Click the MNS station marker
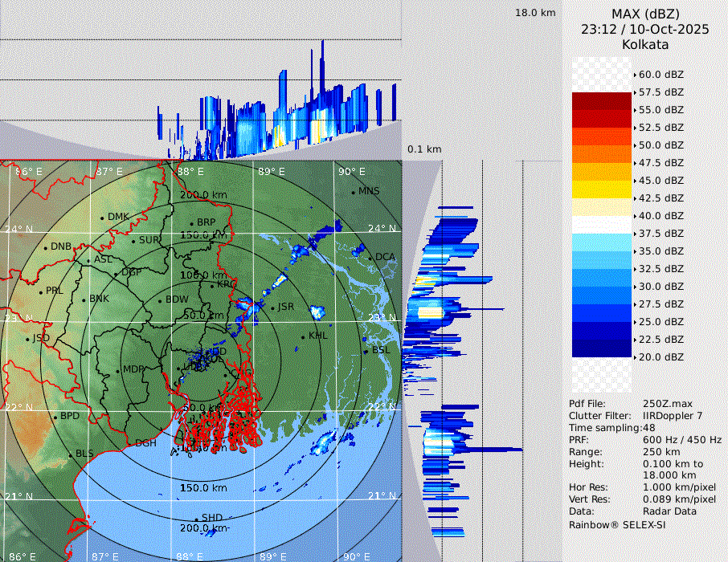The width and height of the screenshot is (728, 562). coord(353,192)
